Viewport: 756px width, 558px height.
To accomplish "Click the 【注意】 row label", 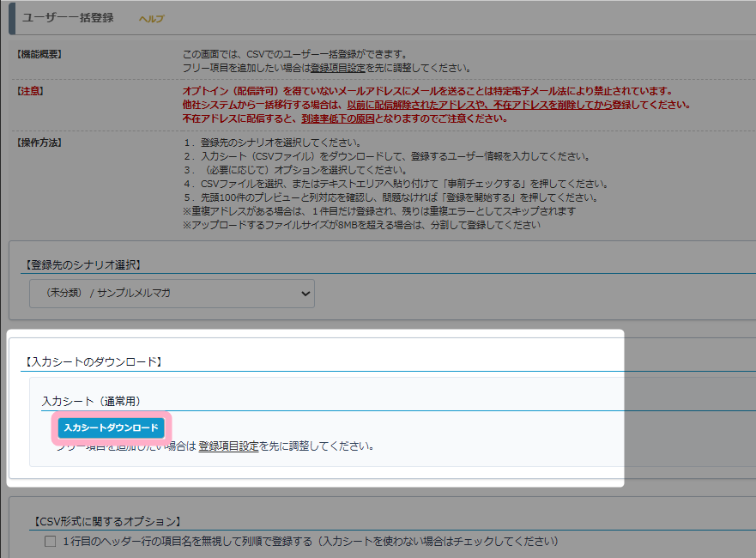I will coord(29,91).
